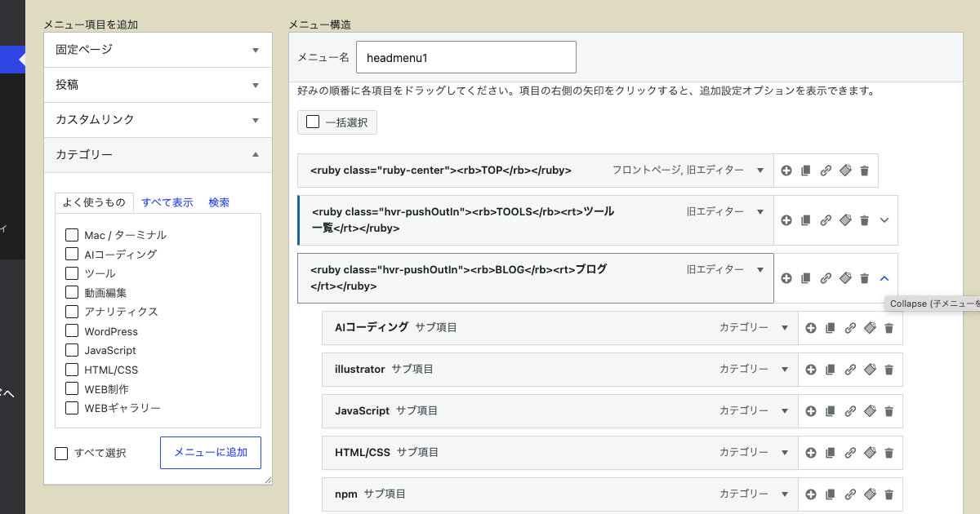
Task: Select the npm サブ項目 menu item bar
Action: coord(559,494)
